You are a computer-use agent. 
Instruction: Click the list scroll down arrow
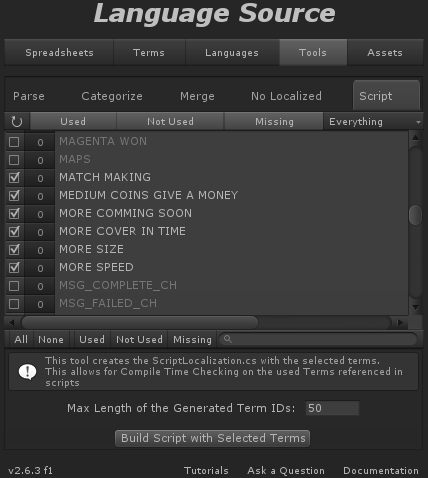tap(415, 307)
